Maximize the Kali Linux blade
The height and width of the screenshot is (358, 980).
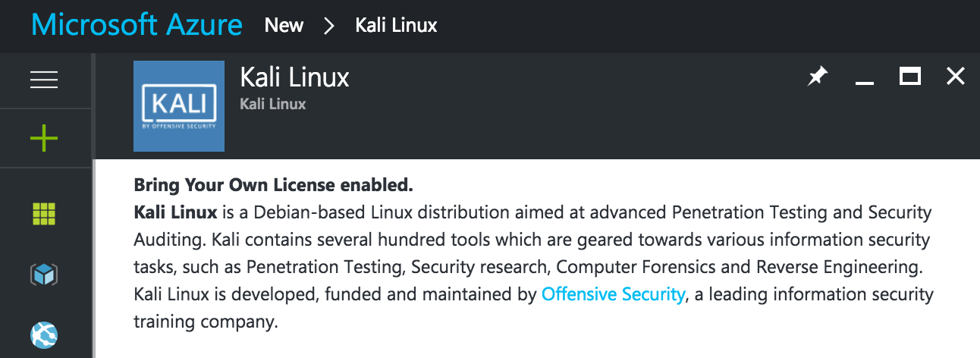pyautogui.click(x=910, y=76)
